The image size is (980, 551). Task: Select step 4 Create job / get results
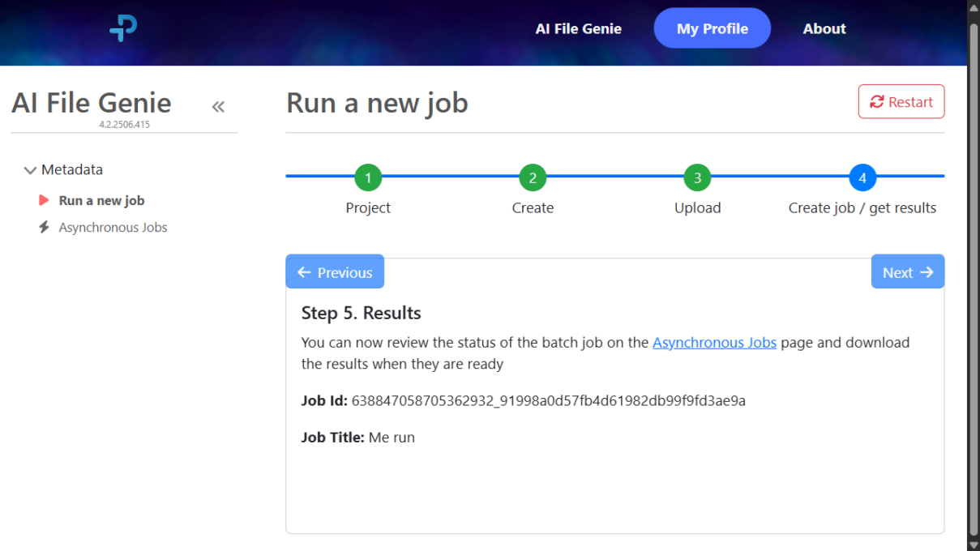[x=862, y=177]
